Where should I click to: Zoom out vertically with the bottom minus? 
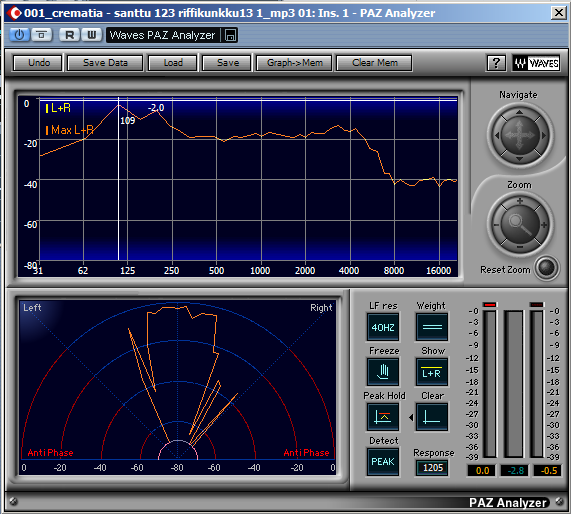(520, 248)
